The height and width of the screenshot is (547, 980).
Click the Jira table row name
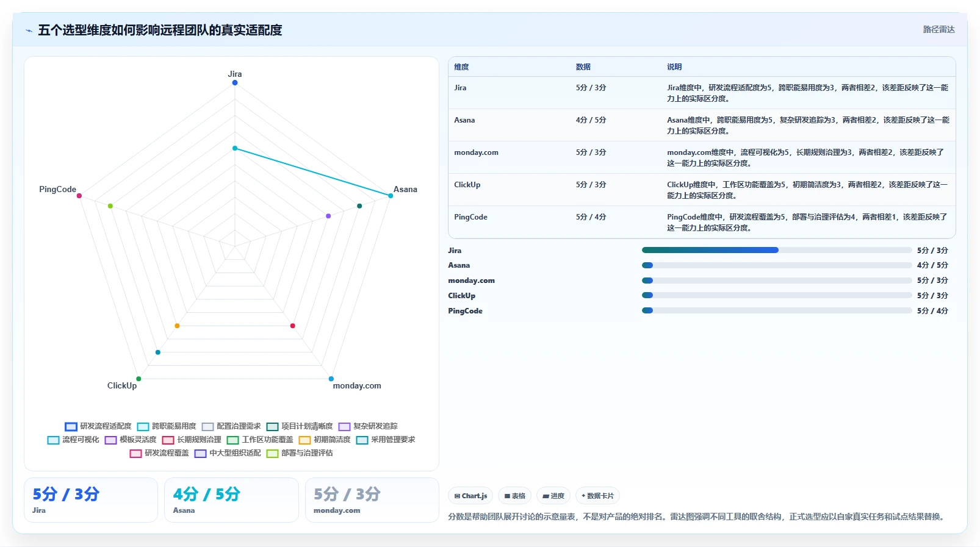click(460, 88)
